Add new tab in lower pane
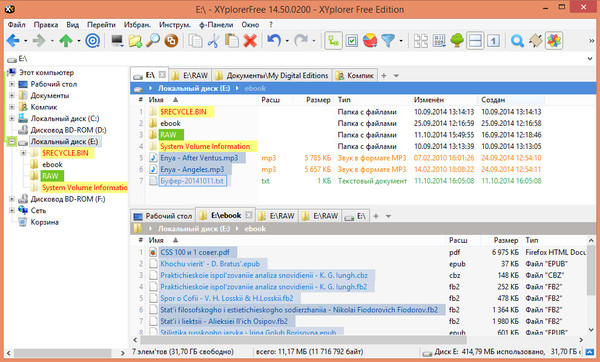 [x=376, y=216]
